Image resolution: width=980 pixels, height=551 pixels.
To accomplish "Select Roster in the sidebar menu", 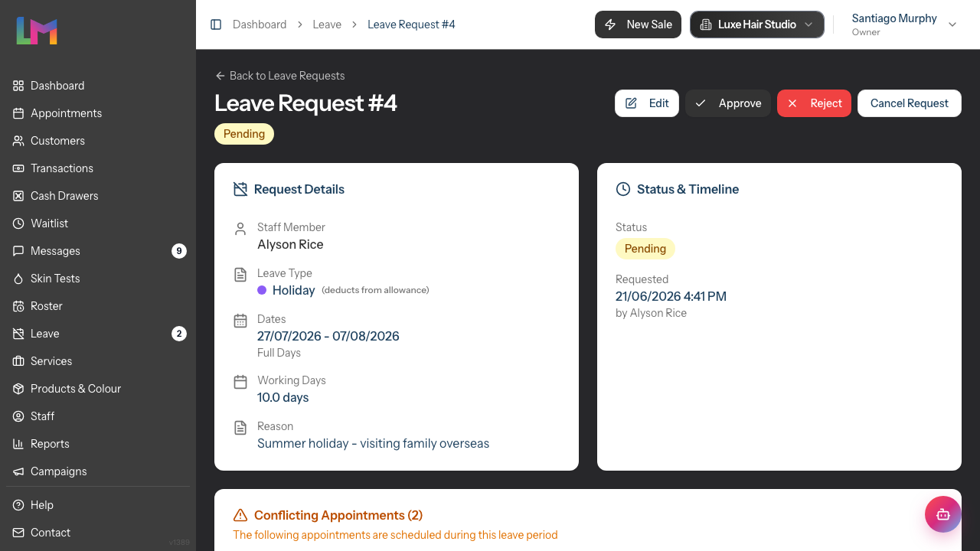I will (x=98, y=306).
